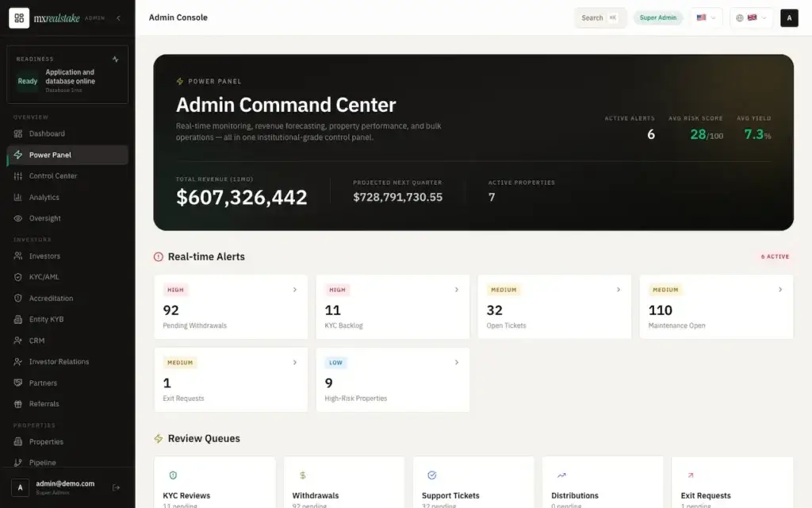Click the KYC Reviews shield icon

173,475
